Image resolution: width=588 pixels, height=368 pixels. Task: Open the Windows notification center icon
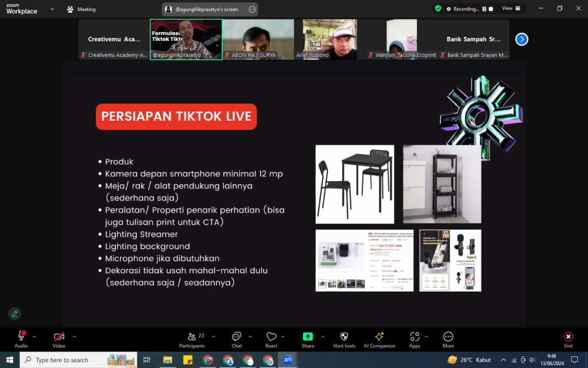pos(574,360)
